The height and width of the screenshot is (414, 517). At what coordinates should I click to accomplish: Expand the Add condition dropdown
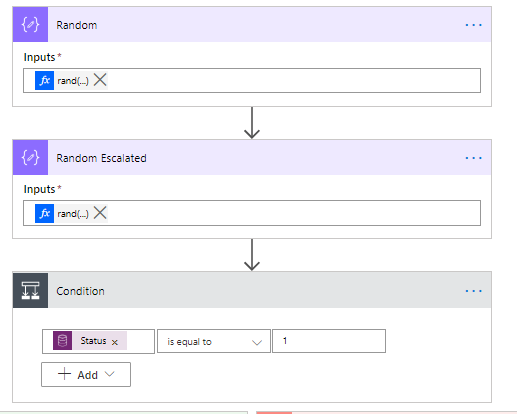(x=86, y=375)
